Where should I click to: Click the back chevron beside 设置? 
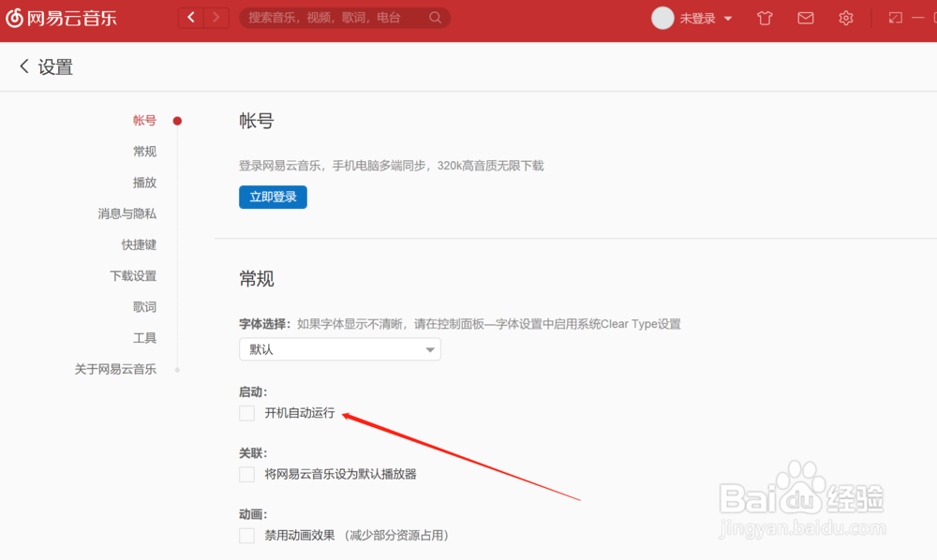(x=24, y=66)
